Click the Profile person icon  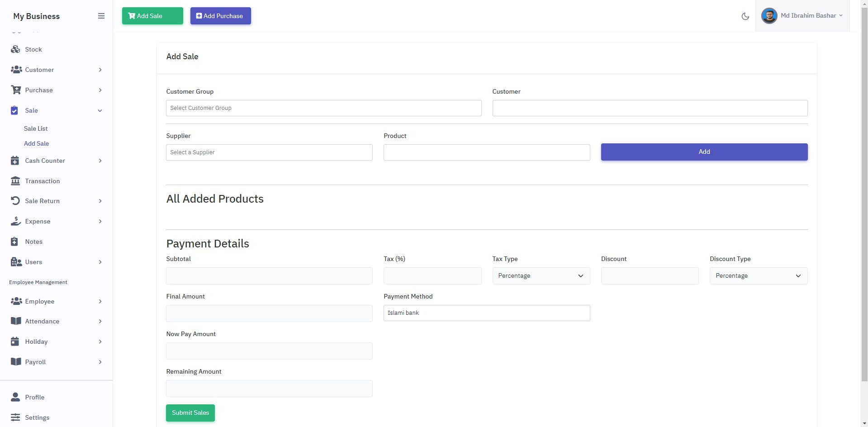pos(15,397)
